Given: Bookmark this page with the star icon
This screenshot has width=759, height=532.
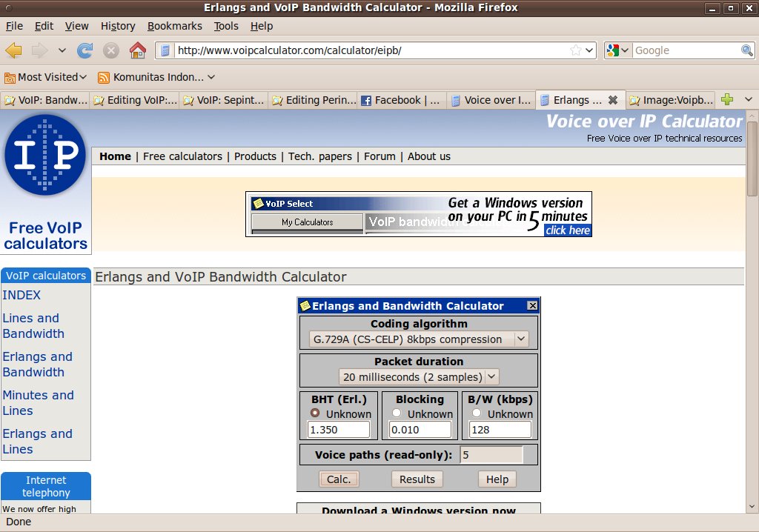Looking at the screenshot, I should pos(575,50).
